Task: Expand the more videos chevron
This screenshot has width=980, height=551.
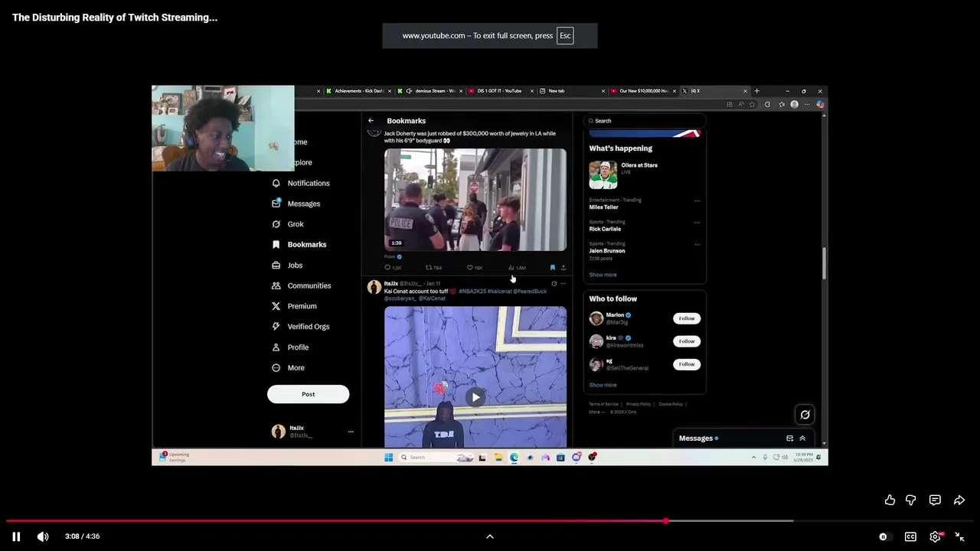Action: (490, 536)
